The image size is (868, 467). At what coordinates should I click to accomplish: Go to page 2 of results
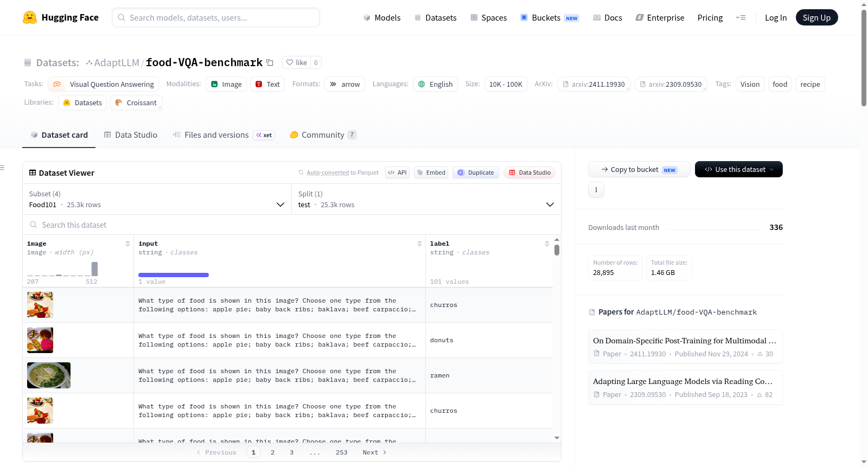[272, 452]
